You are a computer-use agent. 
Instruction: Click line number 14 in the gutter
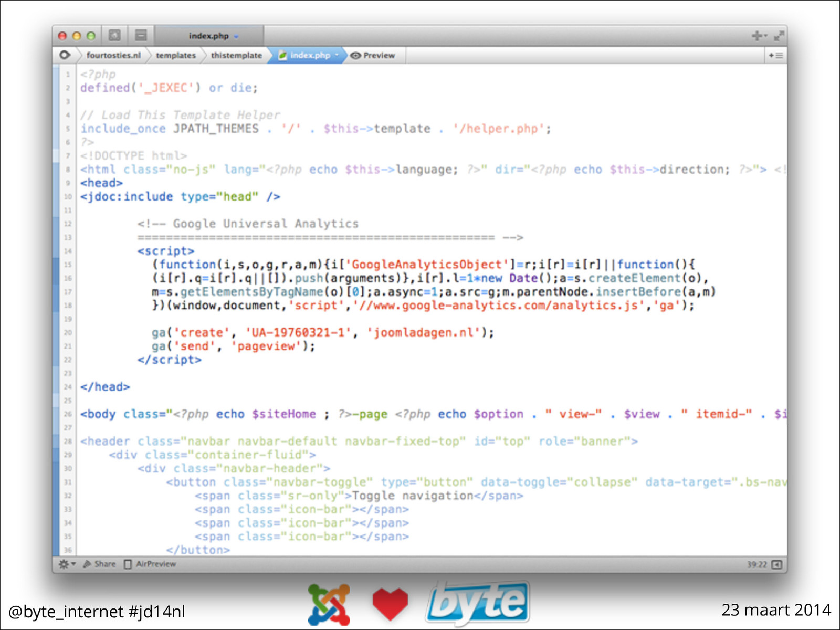click(68, 251)
